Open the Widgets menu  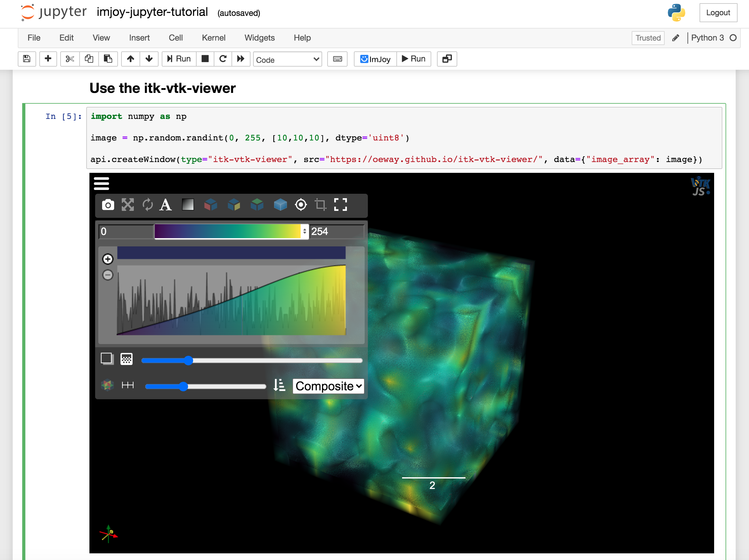coord(259,38)
